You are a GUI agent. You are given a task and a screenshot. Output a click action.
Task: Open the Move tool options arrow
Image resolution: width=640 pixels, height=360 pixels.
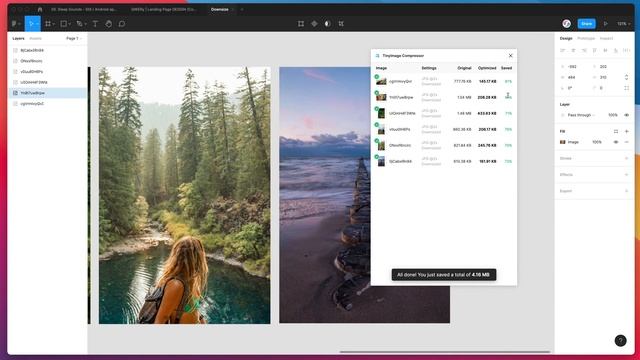(37, 24)
